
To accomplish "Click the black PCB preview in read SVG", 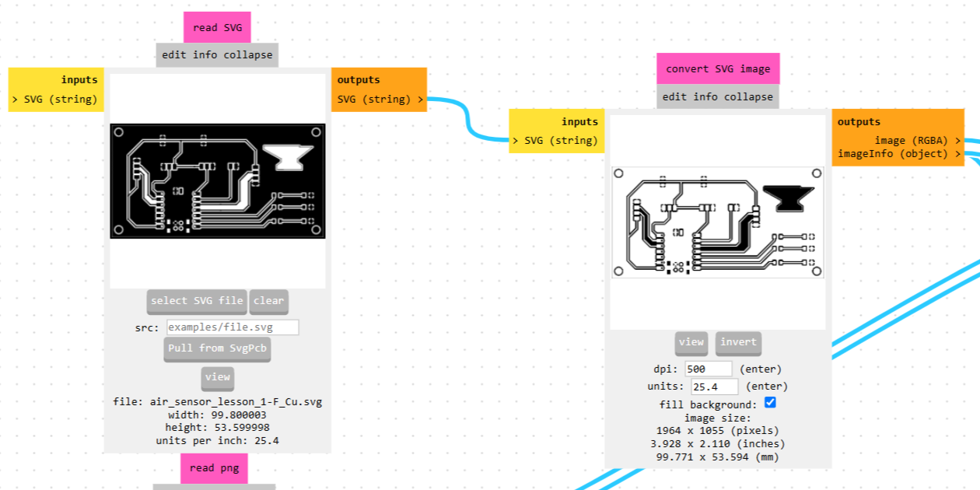I will point(218,180).
